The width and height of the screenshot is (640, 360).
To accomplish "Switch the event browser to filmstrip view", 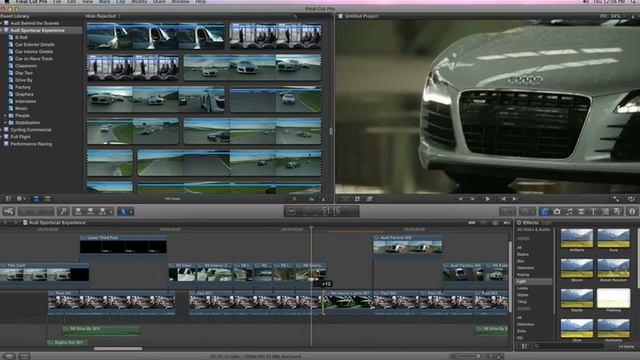I will (x=36, y=199).
